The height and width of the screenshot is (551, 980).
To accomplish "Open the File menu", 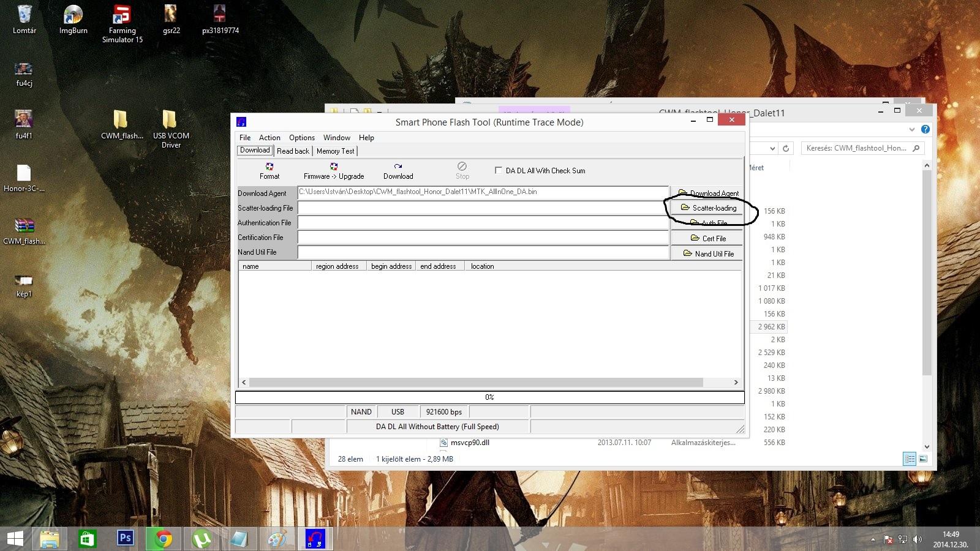I will [x=245, y=138].
